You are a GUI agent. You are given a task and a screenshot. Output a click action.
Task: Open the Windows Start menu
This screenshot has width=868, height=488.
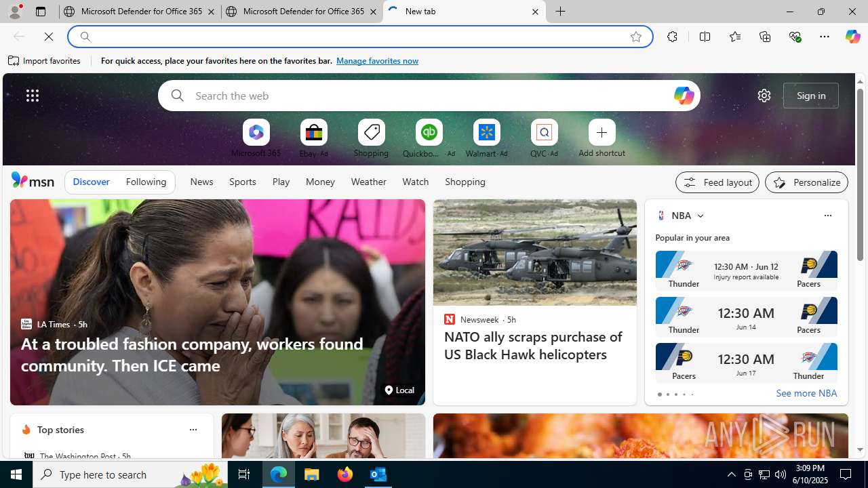click(x=16, y=474)
